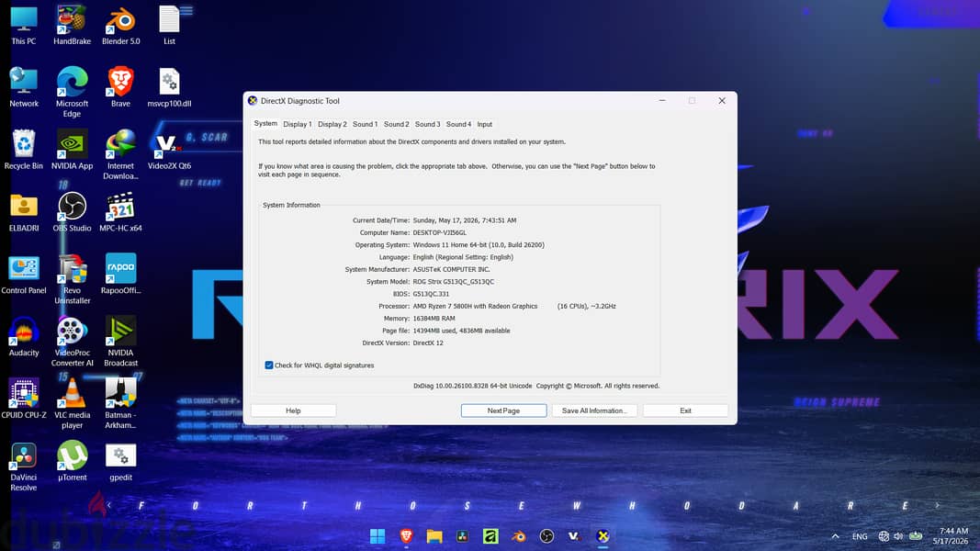Select the OBS Studio desktop shortcut

pyautogui.click(x=72, y=212)
